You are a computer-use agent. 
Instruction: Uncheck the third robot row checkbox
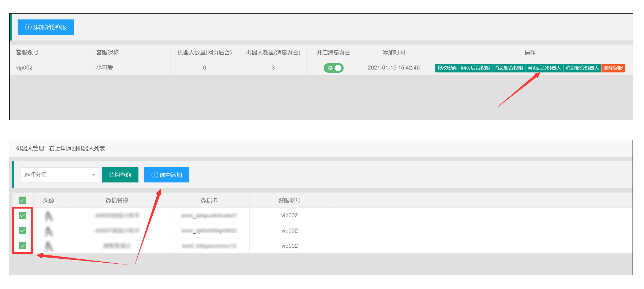(x=23, y=246)
